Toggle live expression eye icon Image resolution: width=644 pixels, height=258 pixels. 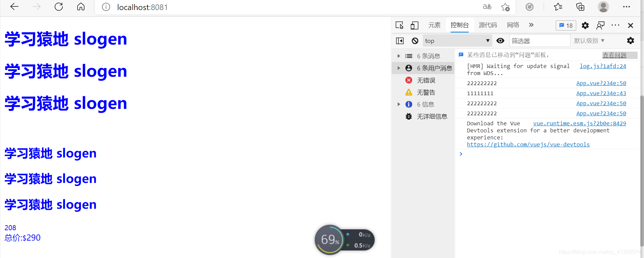tap(500, 41)
